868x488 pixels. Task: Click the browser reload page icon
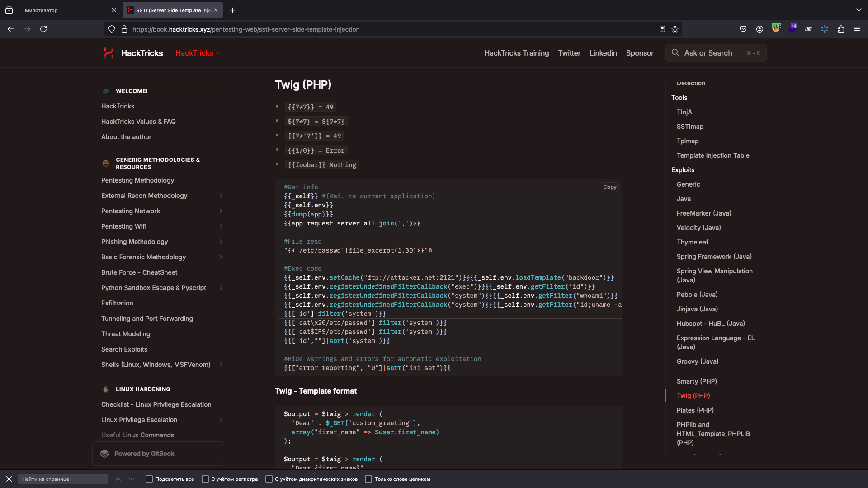point(43,29)
